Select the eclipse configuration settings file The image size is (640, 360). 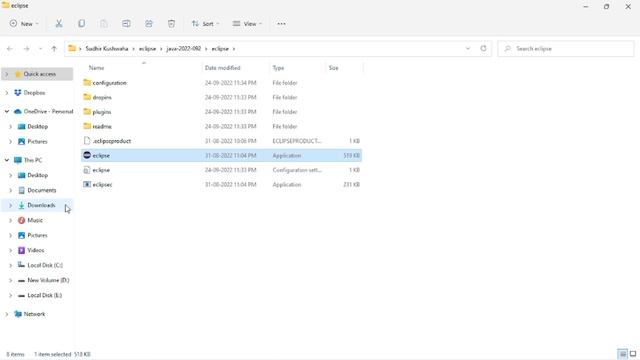tap(222, 170)
